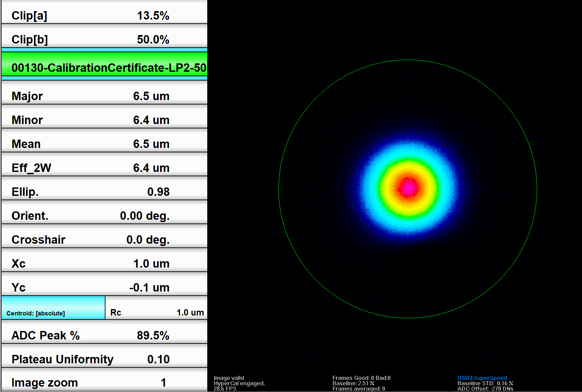Image resolution: width=582 pixels, height=392 pixels.
Task: Click the USB3:SuperSpeed status indicator
Action: pos(482,378)
